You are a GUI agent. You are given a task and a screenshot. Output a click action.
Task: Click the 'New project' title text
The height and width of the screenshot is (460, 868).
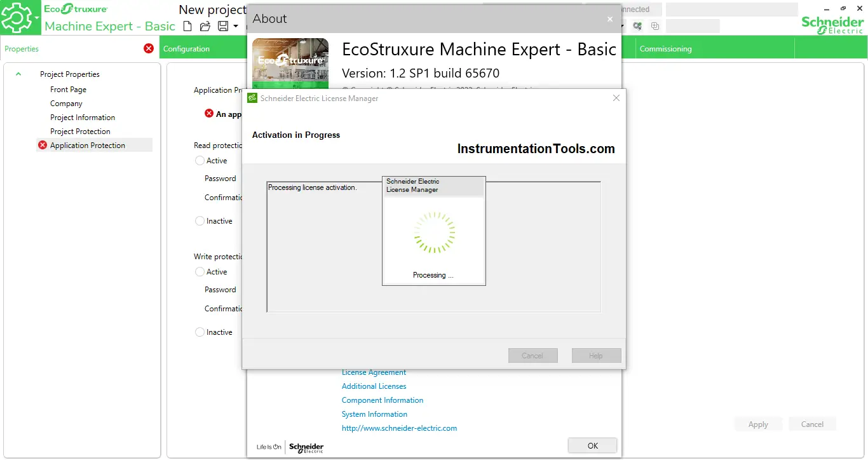pyautogui.click(x=212, y=9)
